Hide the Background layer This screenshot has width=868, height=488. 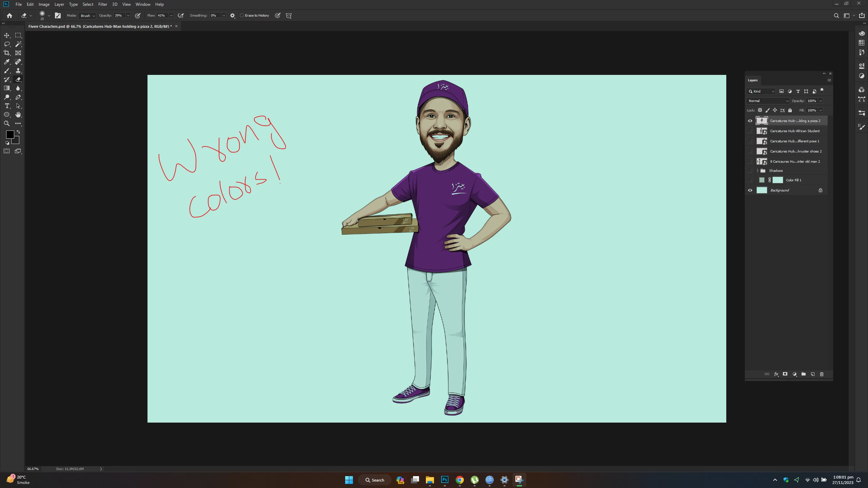tap(750, 190)
